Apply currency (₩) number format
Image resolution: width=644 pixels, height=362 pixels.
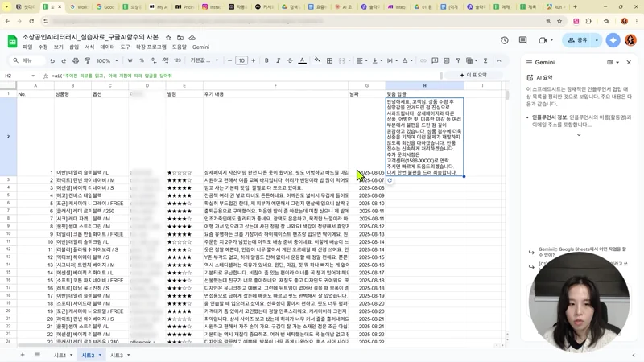tap(130, 61)
